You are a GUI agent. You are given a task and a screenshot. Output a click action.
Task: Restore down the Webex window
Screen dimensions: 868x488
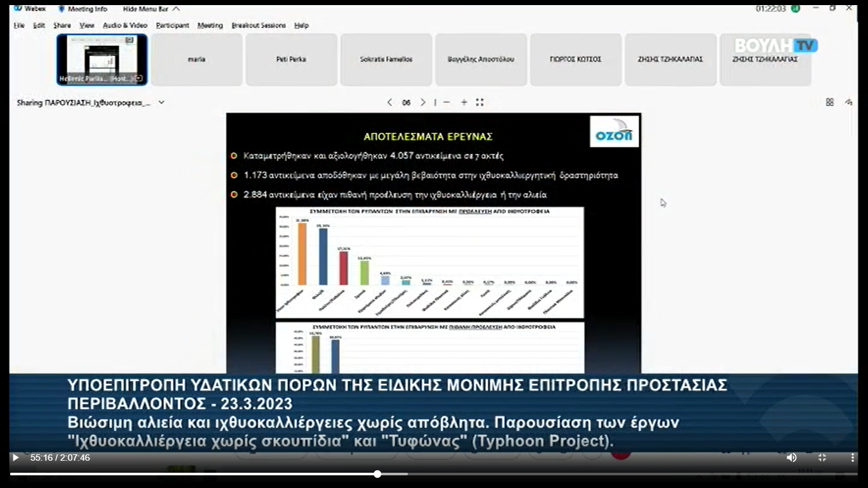pos(832,8)
